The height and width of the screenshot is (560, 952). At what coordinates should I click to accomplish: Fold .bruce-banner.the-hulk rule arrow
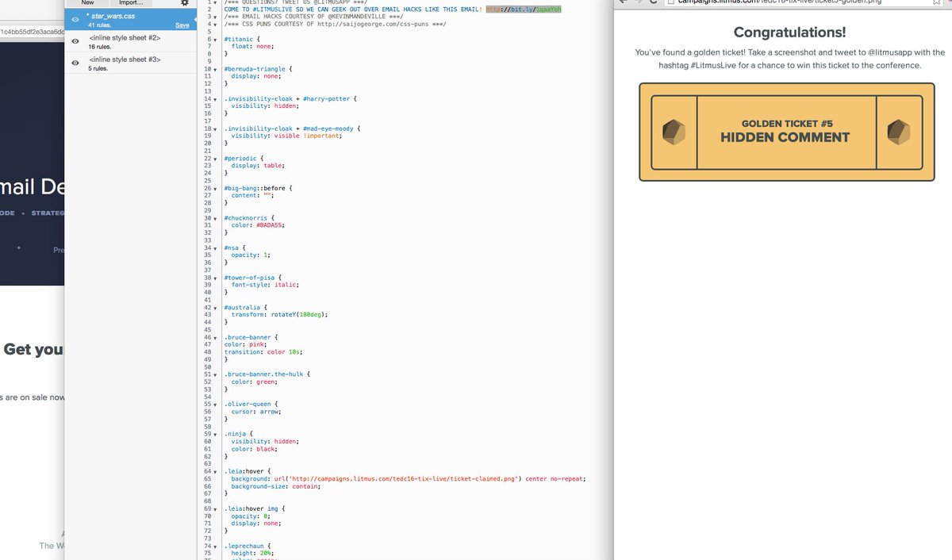[215, 374]
